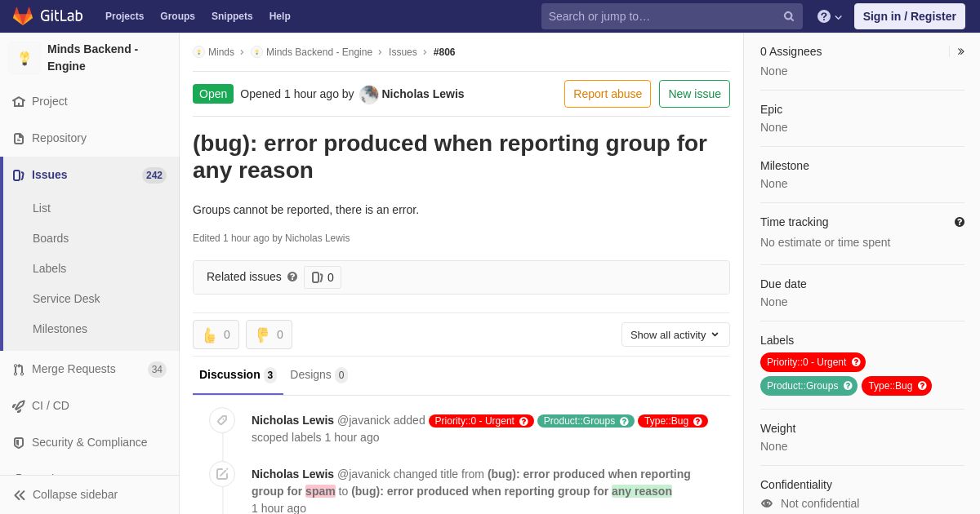
Task: Click the Minds breadcrumb lightbulb icon
Action: point(198,52)
